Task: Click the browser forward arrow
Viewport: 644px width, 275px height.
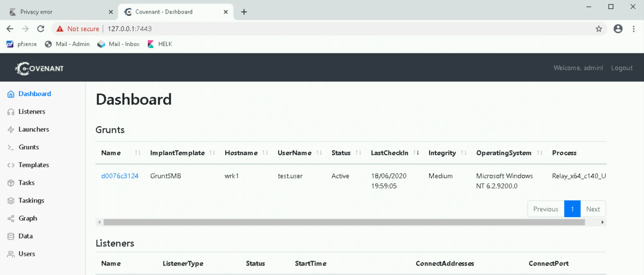Action: point(25,29)
